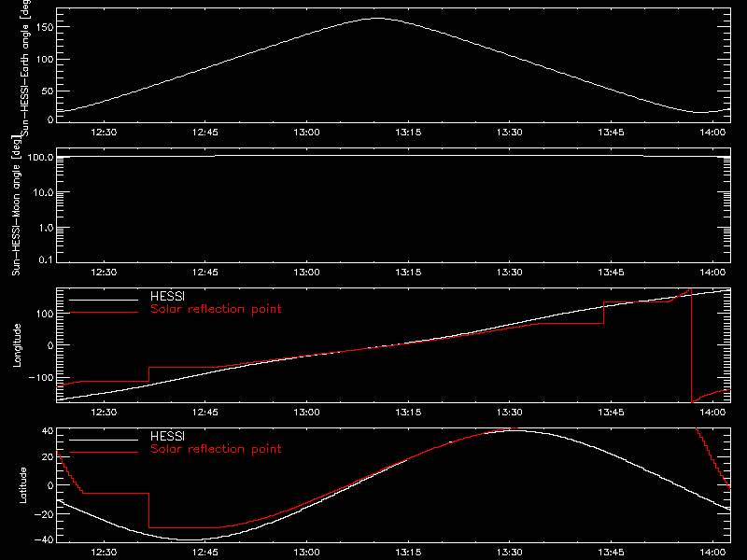747x560 pixels.
Task: Click 13:30 label under Latitude plot
Action: (510, 552)
